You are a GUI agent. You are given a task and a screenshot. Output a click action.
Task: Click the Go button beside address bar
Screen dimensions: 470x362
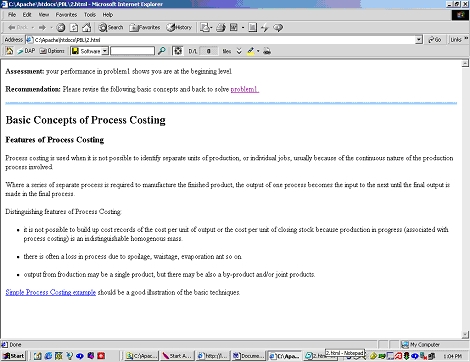point(435,40)
